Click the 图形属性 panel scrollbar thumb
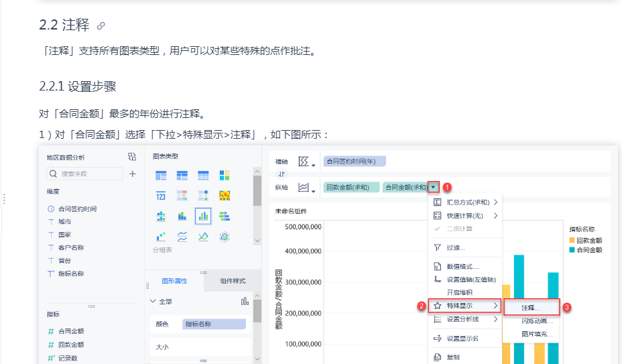Screen dimensions: 622x364 257,311
